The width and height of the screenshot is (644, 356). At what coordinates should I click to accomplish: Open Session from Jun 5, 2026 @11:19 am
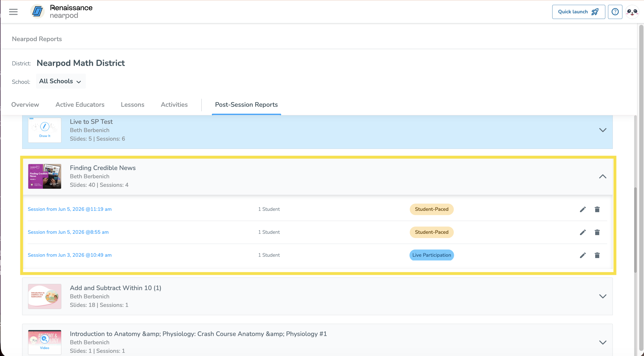70,209
